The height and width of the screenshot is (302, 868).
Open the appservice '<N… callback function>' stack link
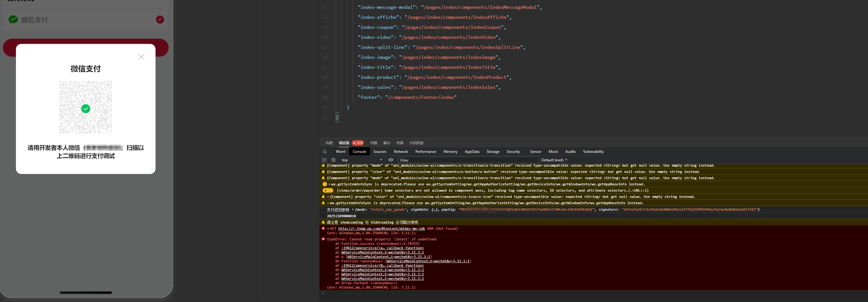(382, 266)
